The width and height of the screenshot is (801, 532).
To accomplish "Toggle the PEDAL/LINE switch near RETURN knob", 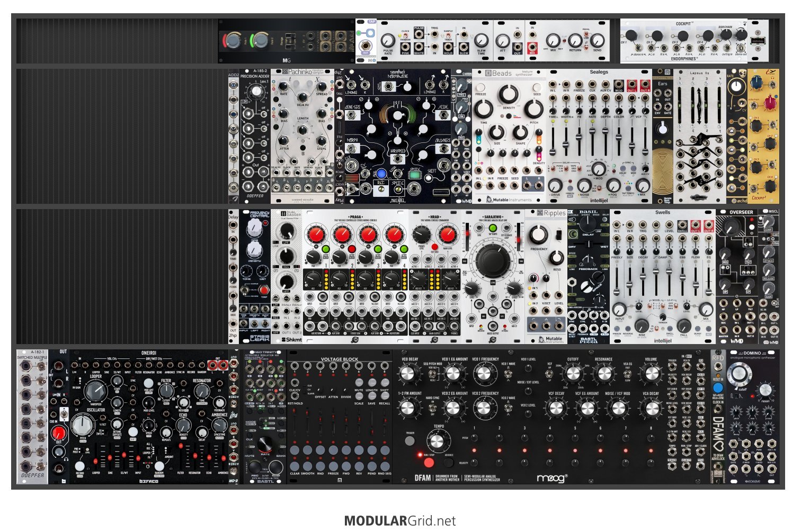I will coord(587,34).
